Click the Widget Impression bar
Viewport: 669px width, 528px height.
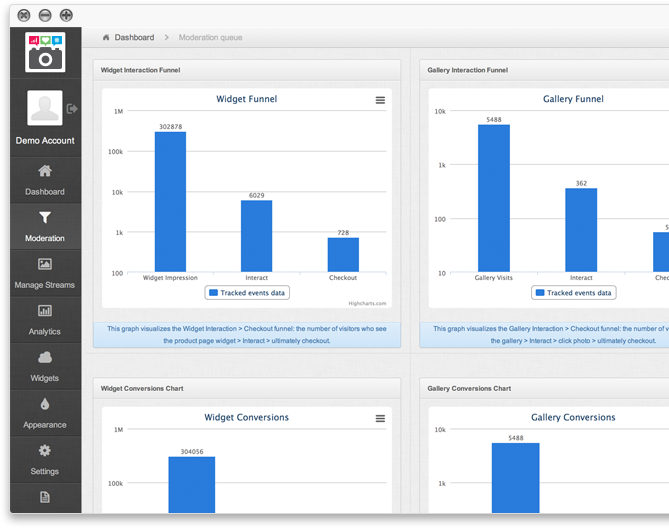point(170,202)
